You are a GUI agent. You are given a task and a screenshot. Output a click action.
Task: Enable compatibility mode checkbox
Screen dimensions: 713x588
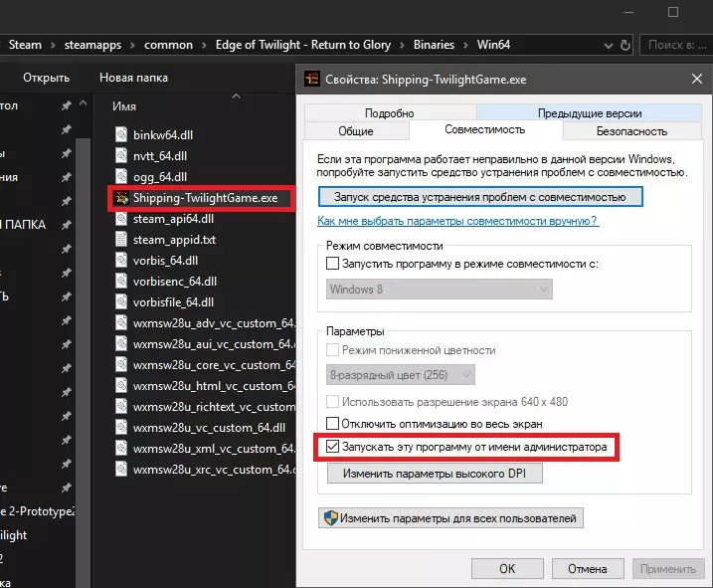332,264
